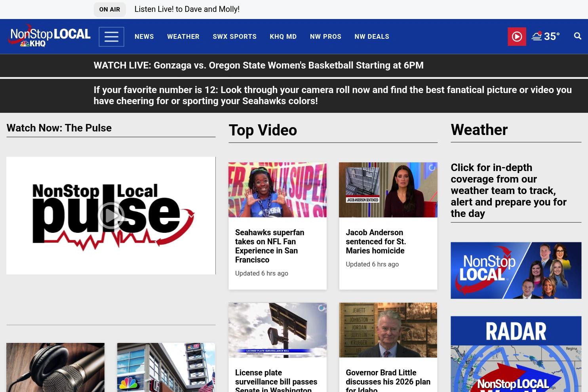Click the weather cloud icon in header
This screenshot has width=588, height=392.
[537, 36]
